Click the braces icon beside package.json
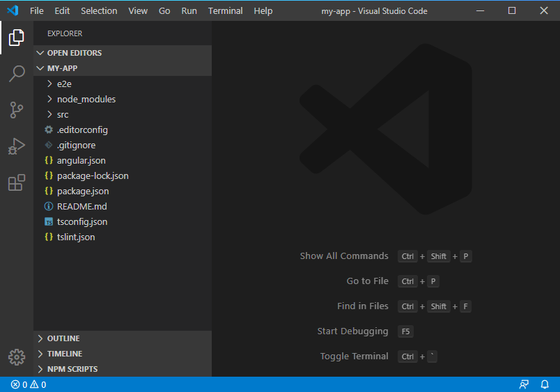This screenshot has height=392, width=560. (x=49, y=191)
